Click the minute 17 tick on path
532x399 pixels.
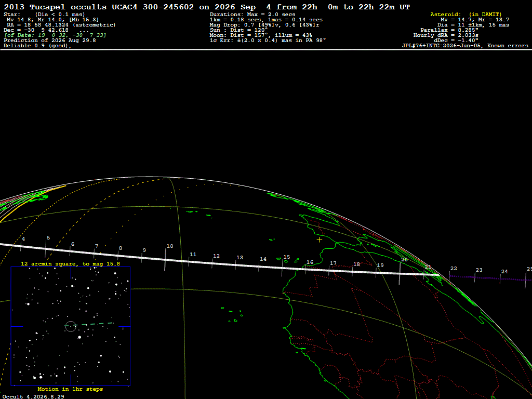pos(329,270)
